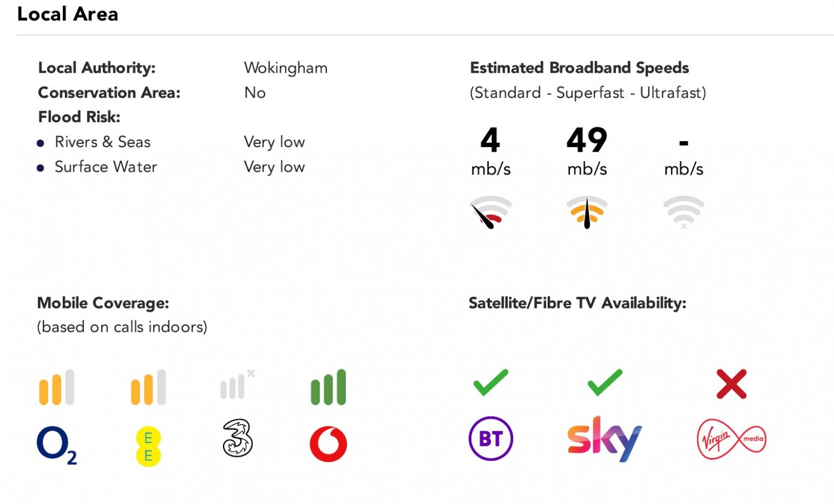This screenshot has width=834, height=504.
Task: Click the 49 mb/s superfast speed figure
Action: pyautogui.click(x=587, y=140)
